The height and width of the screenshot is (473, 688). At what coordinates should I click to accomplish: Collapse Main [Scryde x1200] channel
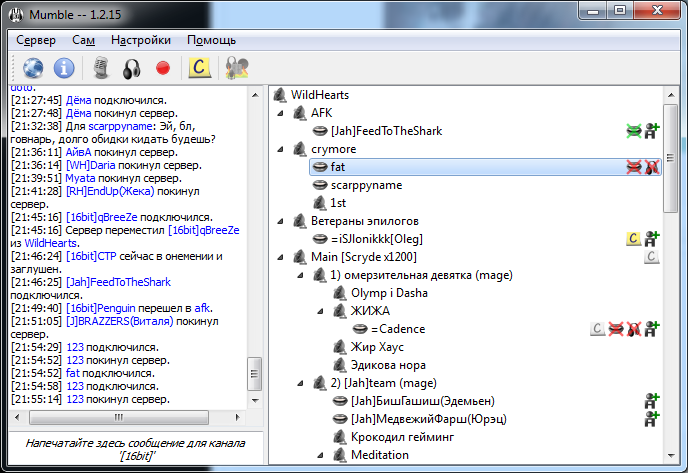pos(280,258)
